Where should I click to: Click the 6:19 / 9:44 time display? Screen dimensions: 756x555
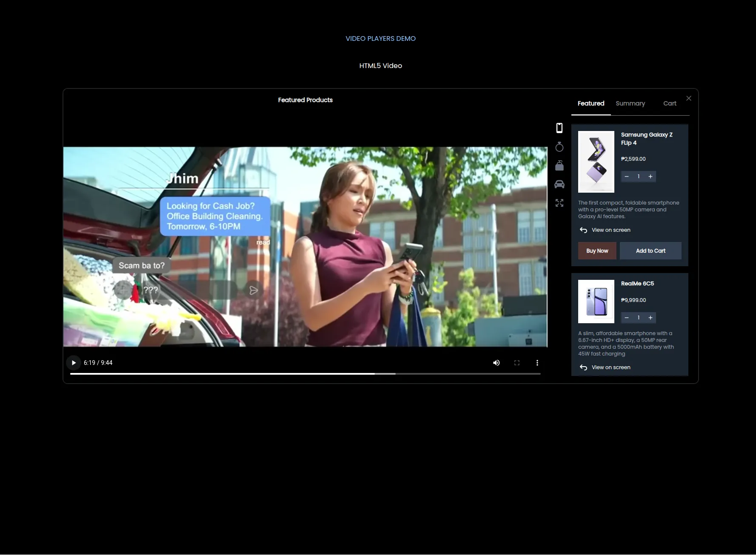click(x=98, y=363)
